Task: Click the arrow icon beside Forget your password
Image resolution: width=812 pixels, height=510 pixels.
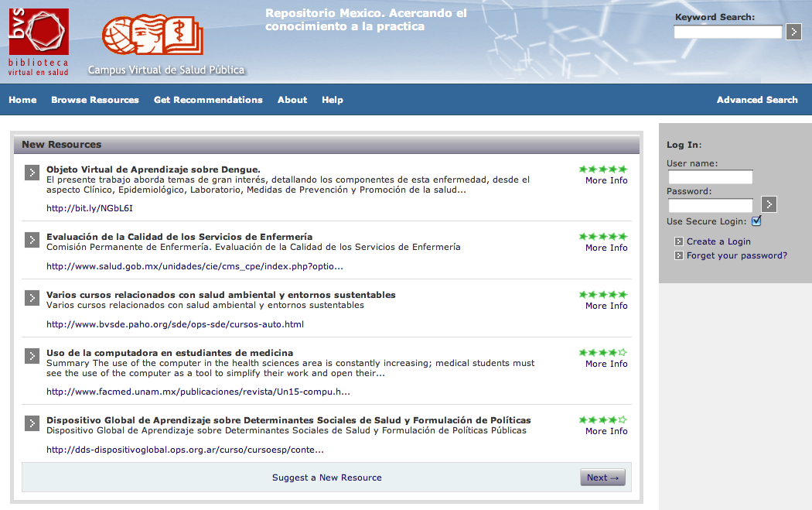Action: [x=678, y=255]
